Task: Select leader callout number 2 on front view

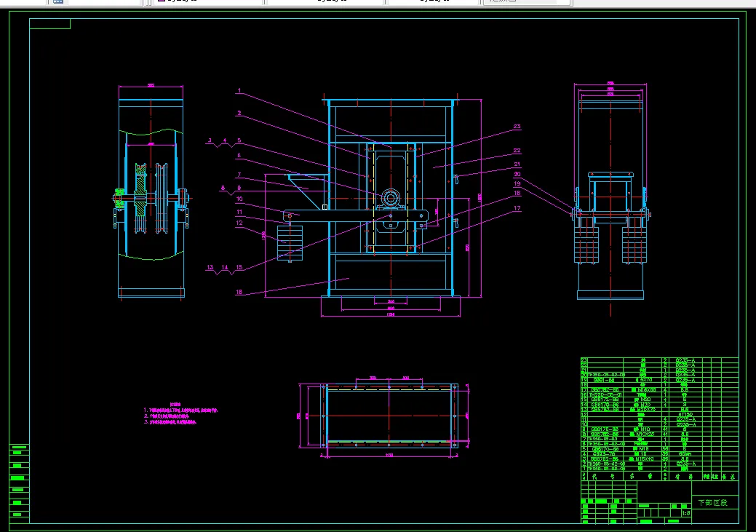Action: pyautogui.click(x=239, y=114)
